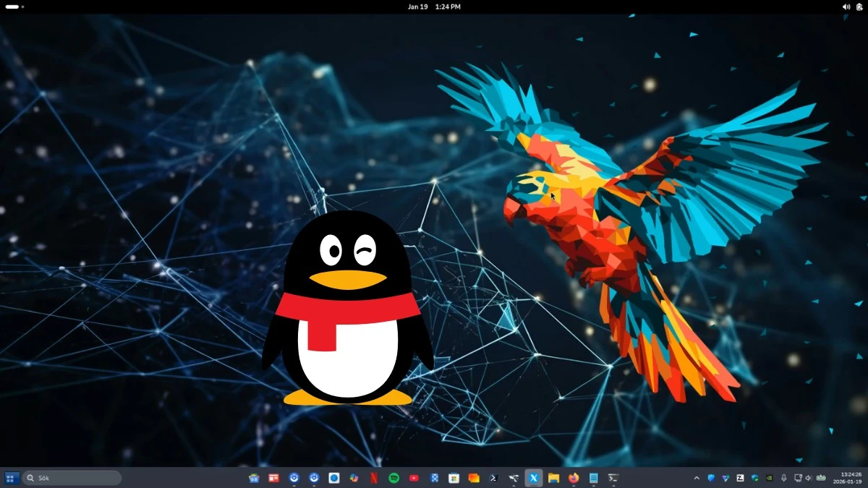Expand the hidden system tray icons
The height and width of the screenshot is (488, 868).
tap(697, 478)
